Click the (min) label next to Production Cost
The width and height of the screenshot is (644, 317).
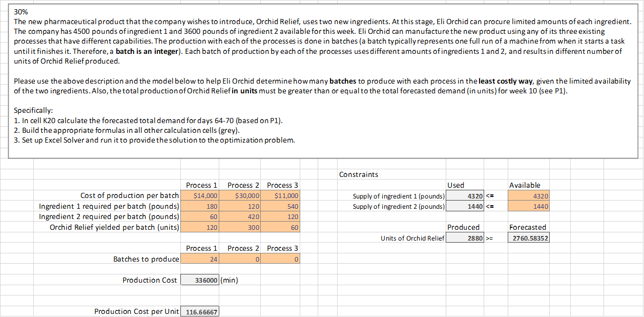[x=228, y=280]
